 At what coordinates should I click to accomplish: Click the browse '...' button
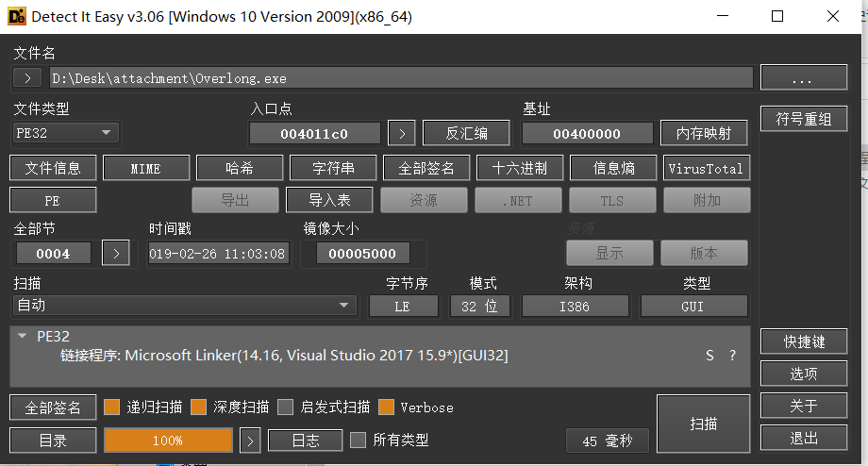coord(804,78)
